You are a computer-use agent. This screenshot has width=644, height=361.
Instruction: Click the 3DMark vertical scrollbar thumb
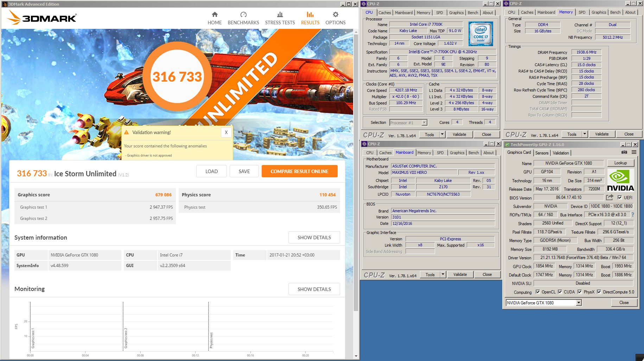click(356, 172)
